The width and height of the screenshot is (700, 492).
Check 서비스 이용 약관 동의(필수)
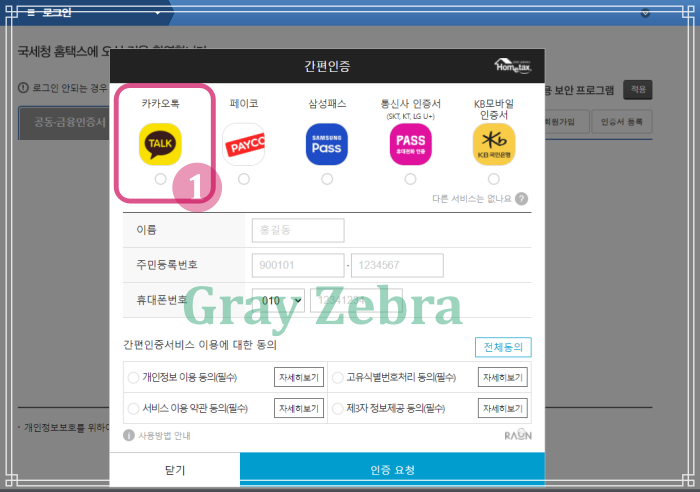[133, 409]
